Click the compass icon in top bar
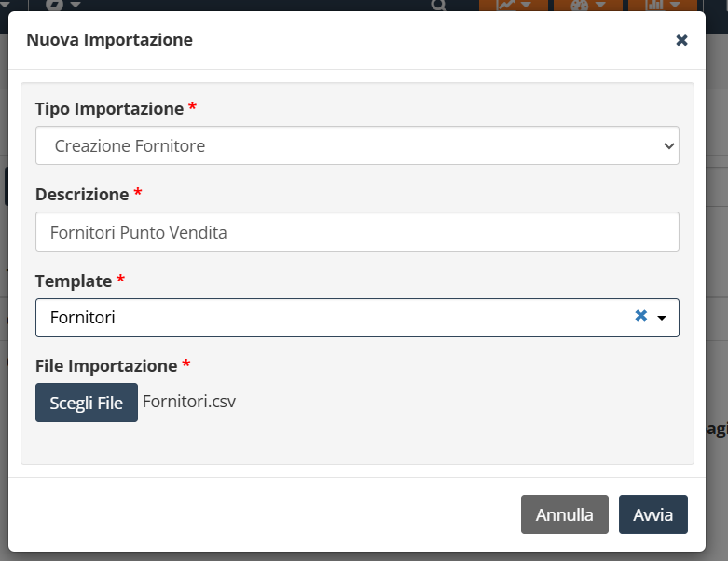The width and height of the screenshot is (728, 561). (x=54, y=5)
